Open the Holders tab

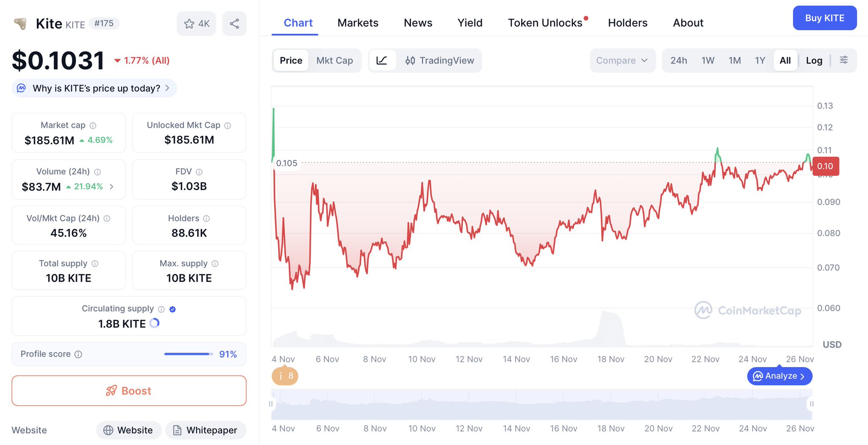pyautogui.click(x=628, y=23)
